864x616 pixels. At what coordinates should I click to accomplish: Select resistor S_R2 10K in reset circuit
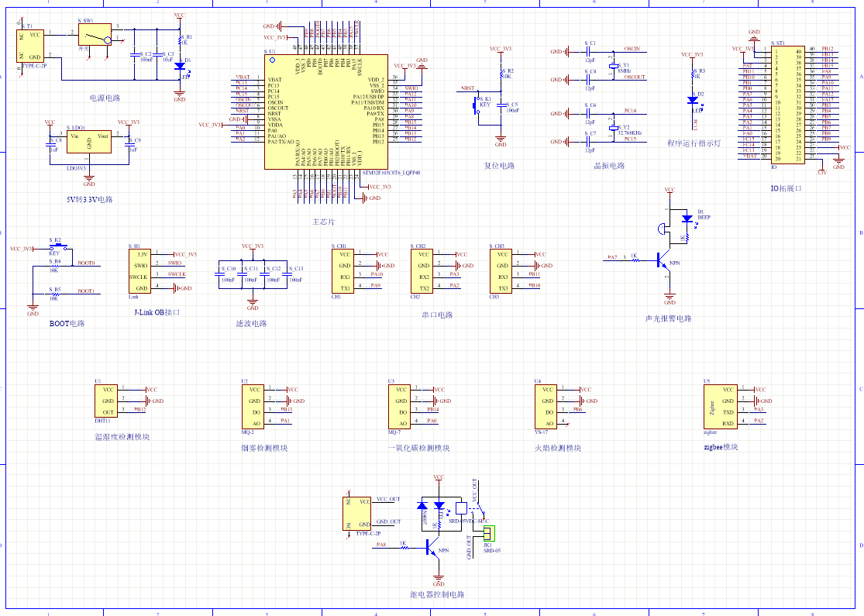coord(501,74)
